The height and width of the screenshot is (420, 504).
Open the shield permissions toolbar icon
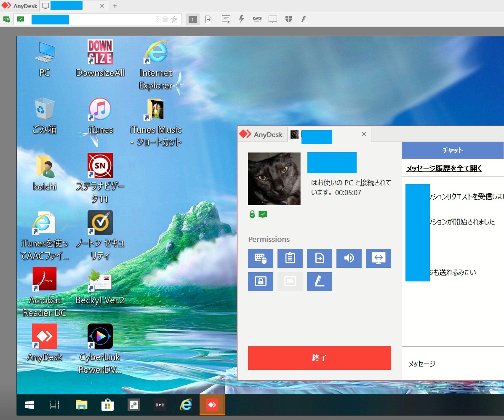pyautogui.click(x=288, y=19)
